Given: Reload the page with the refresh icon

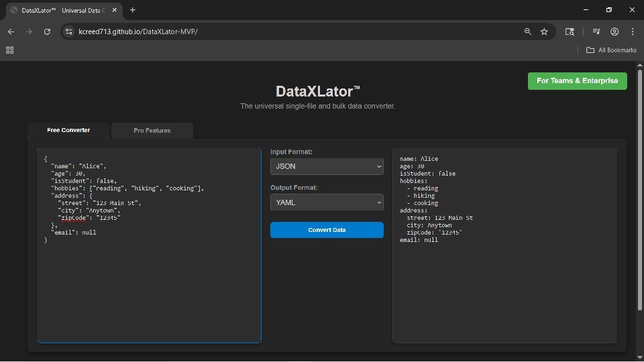Looking at the screenshot, I should click(47, 32).
